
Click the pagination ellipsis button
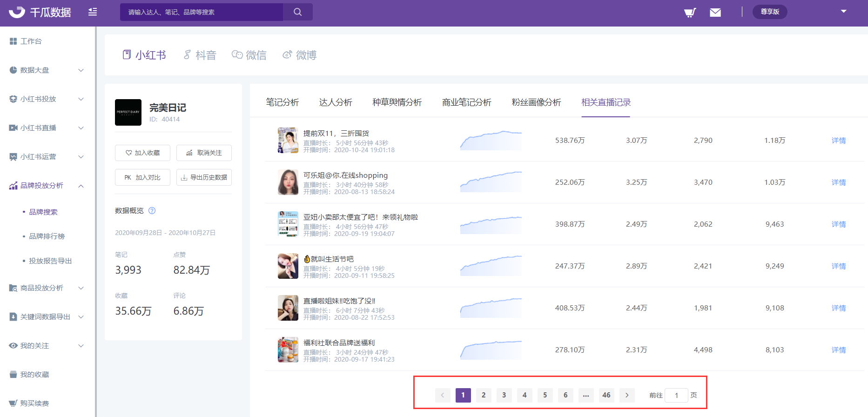[x=586, y=395]
